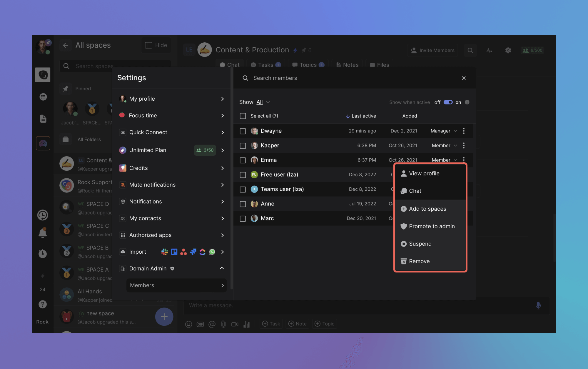Check the Select all members checkbox

click(243, 116)
